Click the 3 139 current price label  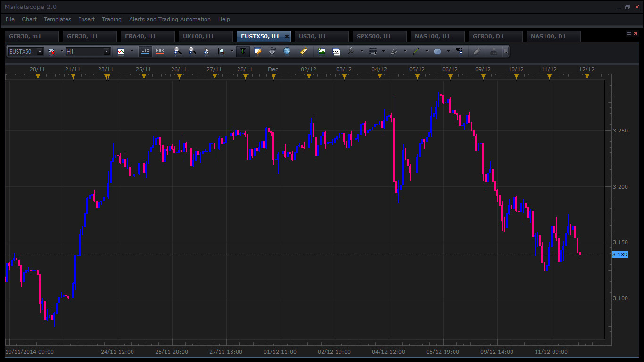click(x=619, y=255)
